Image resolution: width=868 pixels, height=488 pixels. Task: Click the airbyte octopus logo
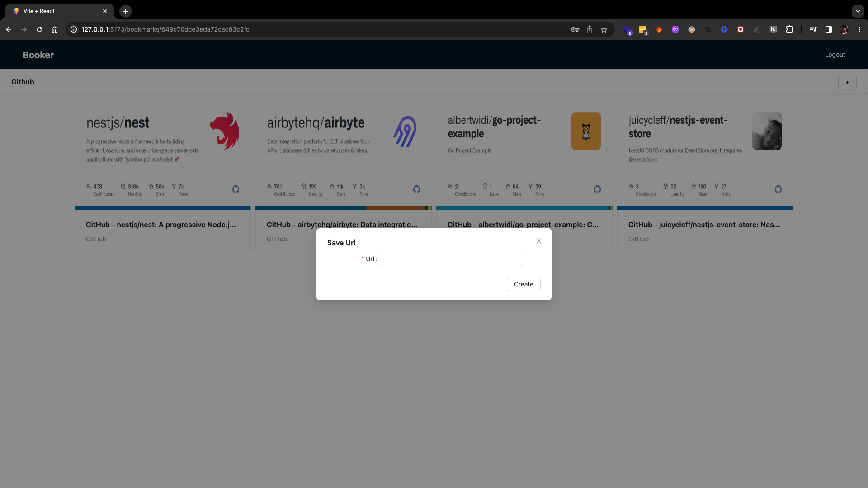pyautogui.click(x=405, y=131)
